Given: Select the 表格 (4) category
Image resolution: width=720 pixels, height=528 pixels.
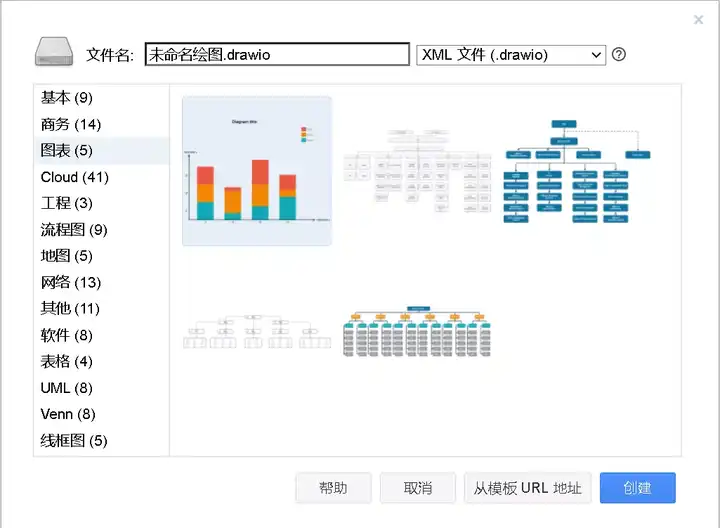Looking at the screenshot, I should 101,361.
